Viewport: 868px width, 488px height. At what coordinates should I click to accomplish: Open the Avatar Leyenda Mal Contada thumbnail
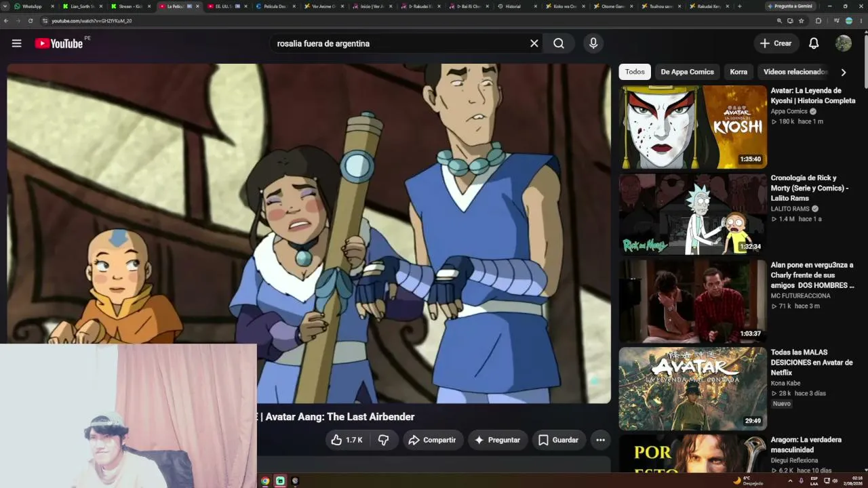point(692,388)
